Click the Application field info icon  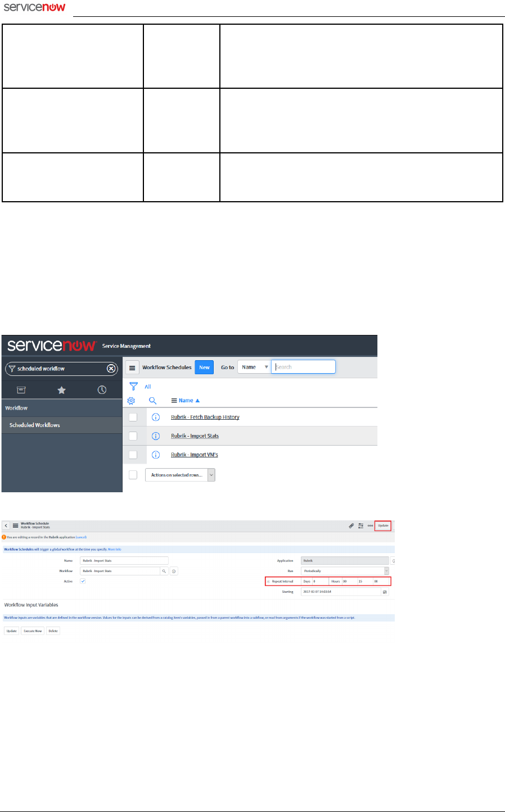coord(393,561)
